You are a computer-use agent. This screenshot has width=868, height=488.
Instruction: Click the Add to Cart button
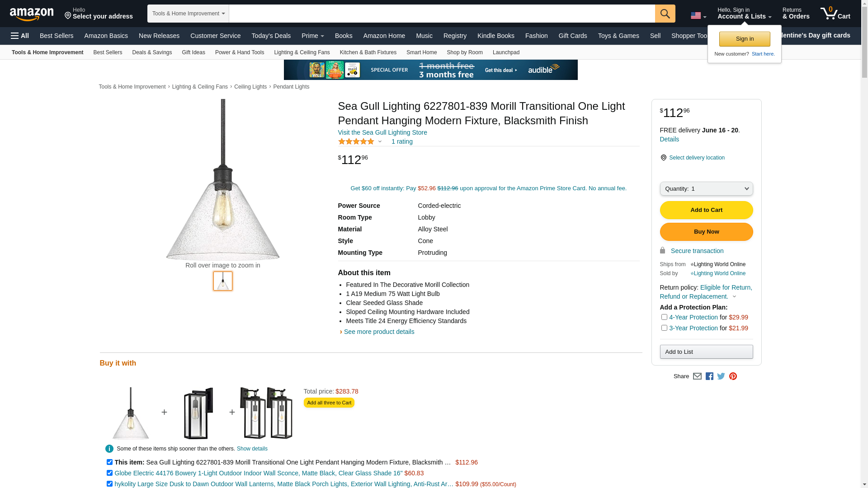(x=706, y=210)
